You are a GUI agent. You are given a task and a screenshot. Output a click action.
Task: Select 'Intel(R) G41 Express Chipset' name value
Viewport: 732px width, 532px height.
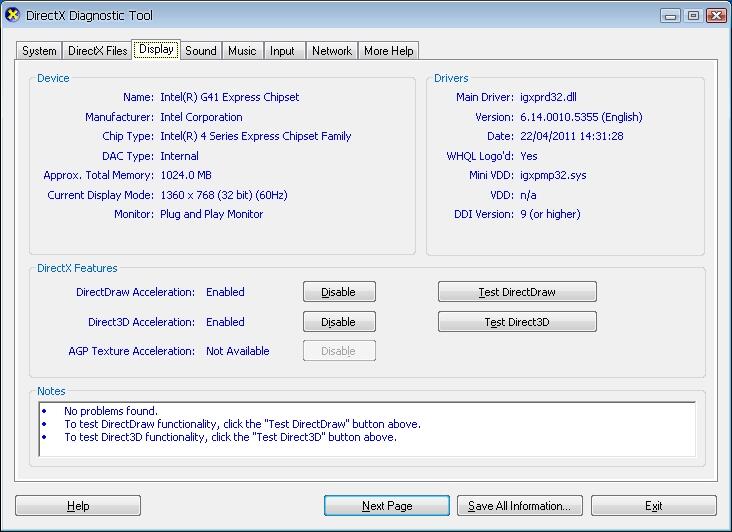230,97
